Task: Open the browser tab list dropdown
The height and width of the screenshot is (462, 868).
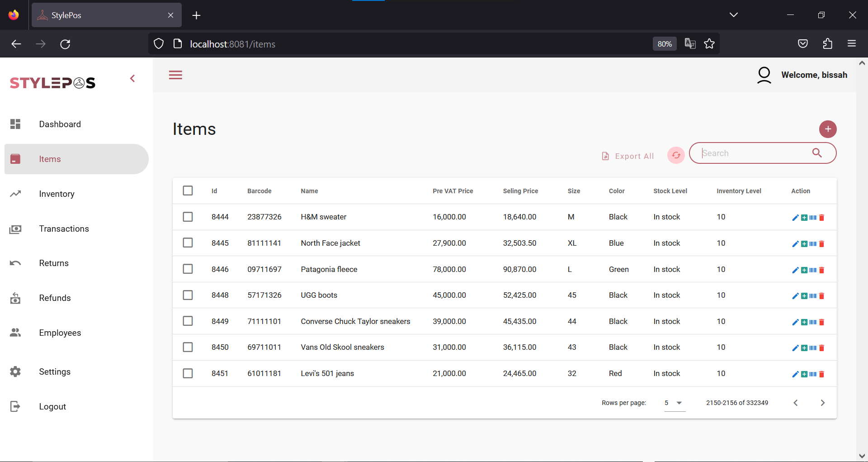Action: click(x=733, y=14)
